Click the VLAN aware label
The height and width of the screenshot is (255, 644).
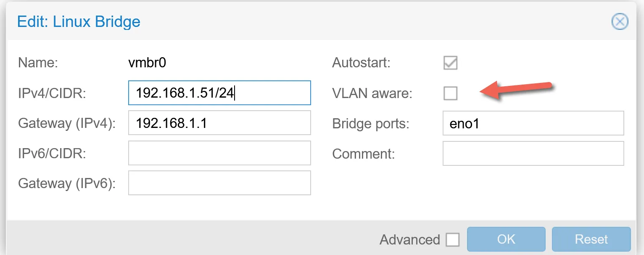[x=372, y=93]
